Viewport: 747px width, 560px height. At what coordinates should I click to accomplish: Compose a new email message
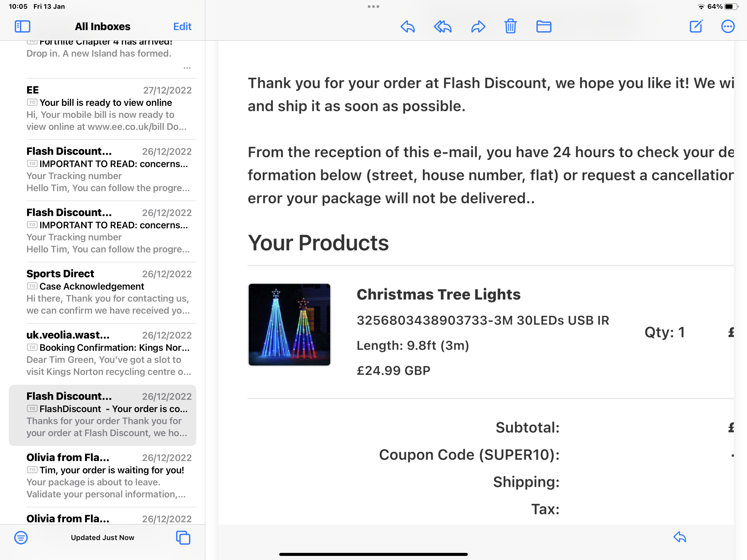coord(696,26)
